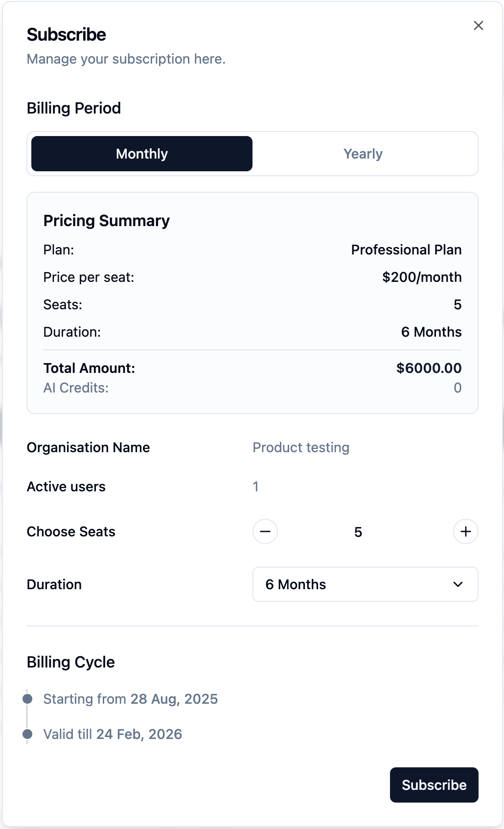The width and height of the screenshot is (504, 829).
Task: Click the Valid till date bullet marker
Action: click(x=28, y=734)
